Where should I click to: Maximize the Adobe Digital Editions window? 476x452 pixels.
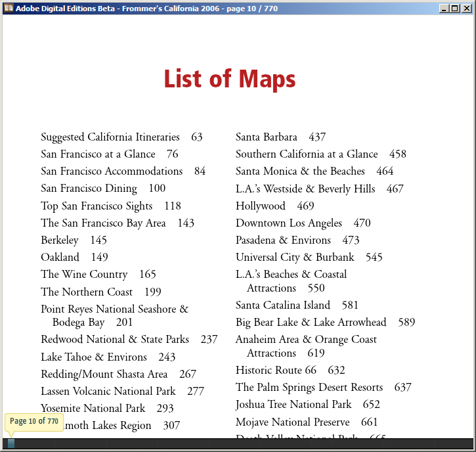(x=455, y=9)
